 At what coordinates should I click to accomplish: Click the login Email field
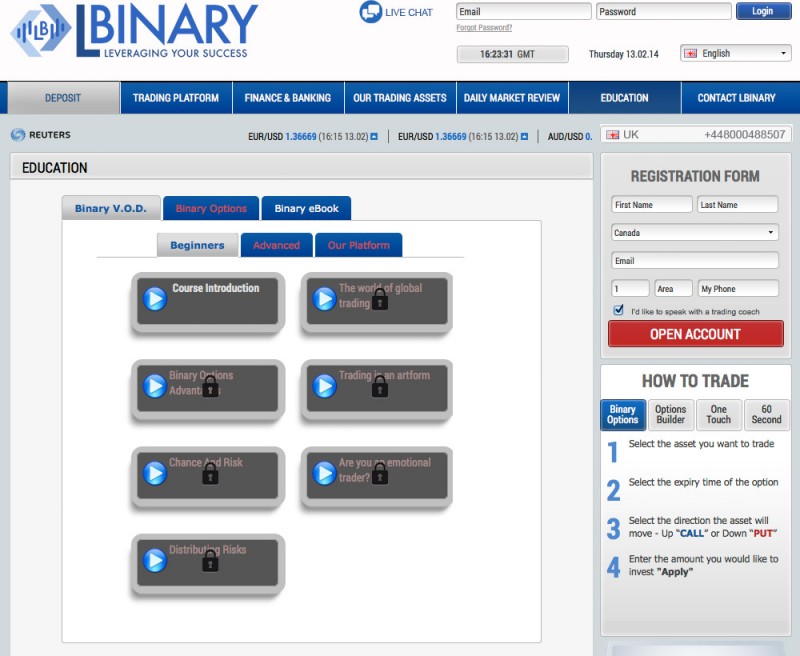pos(523,11)
